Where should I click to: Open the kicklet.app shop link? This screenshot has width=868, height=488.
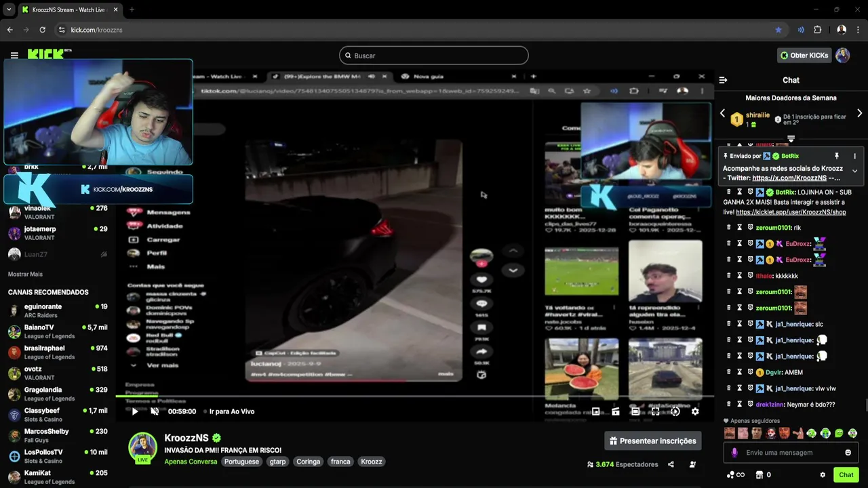[791, 212]
